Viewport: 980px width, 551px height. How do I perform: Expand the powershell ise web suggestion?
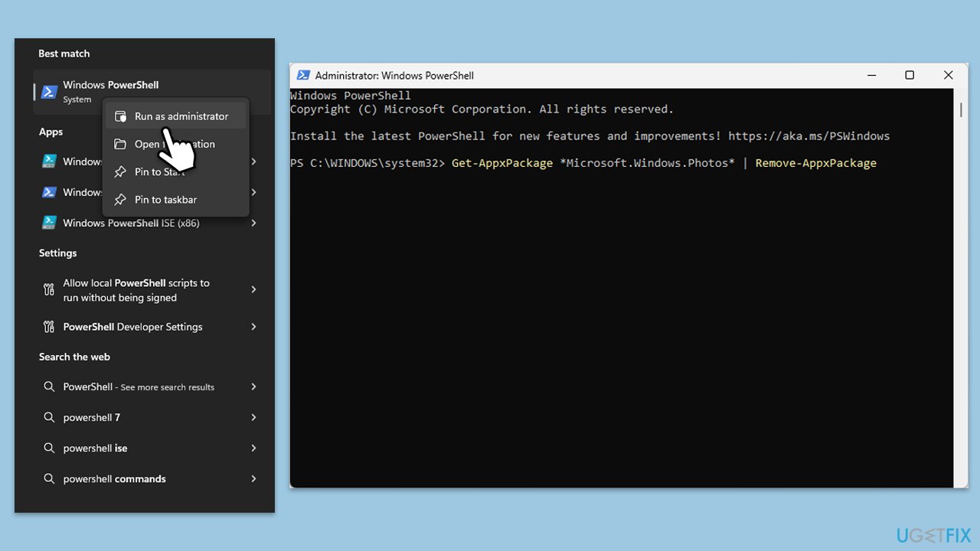point(253,448)
